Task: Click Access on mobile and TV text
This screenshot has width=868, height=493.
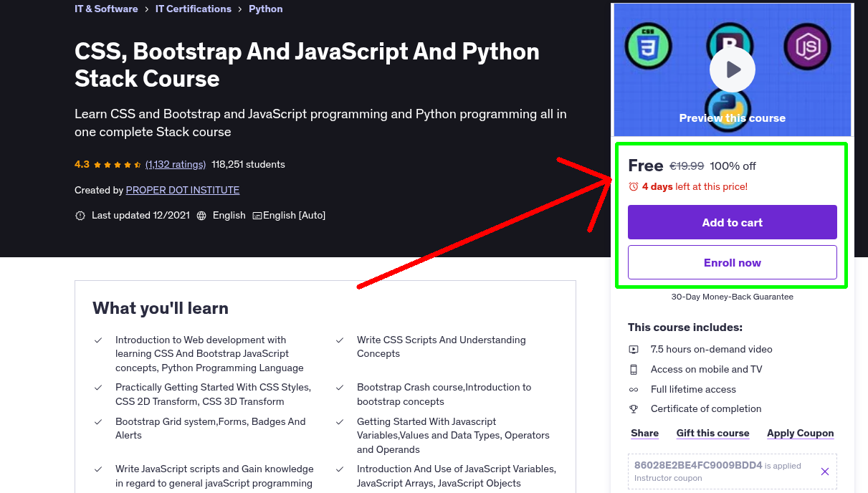Action: click(707, 370)
